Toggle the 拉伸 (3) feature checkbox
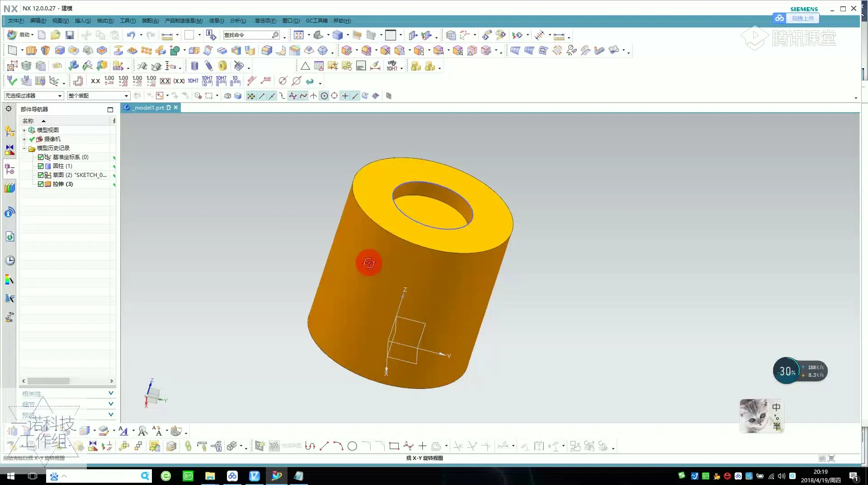The height and width of the screenshot is (485, 868). coord(41,184)
